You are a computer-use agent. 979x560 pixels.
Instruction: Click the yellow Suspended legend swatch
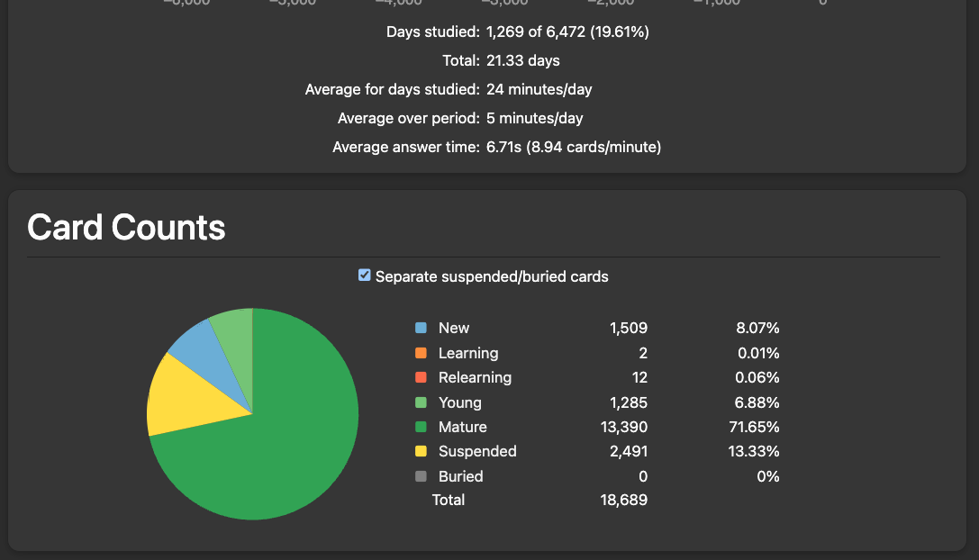tap(421, 451)
